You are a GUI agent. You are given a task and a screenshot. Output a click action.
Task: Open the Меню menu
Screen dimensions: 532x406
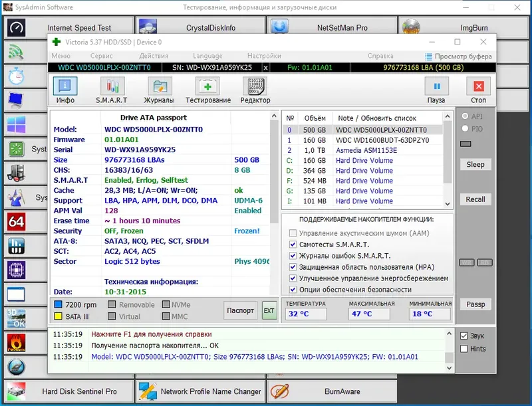point(61,56)
